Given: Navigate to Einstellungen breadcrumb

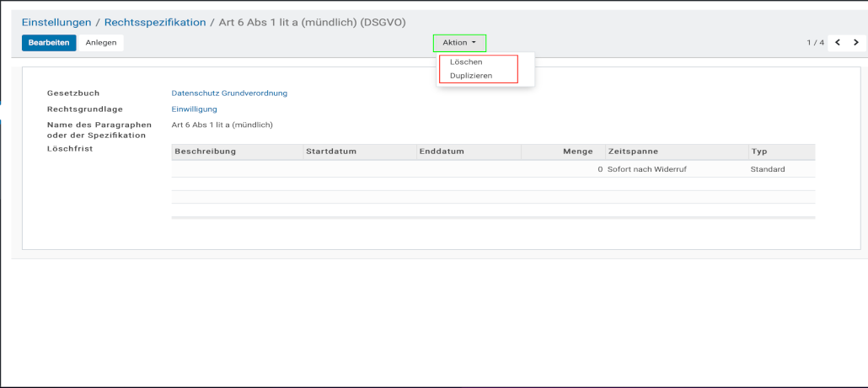Looking at the screenshot, I should pos(56,23).
